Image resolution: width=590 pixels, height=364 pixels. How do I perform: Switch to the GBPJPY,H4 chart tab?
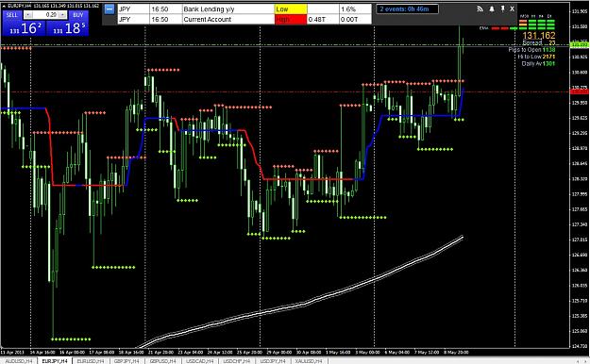tap(126, 361)
